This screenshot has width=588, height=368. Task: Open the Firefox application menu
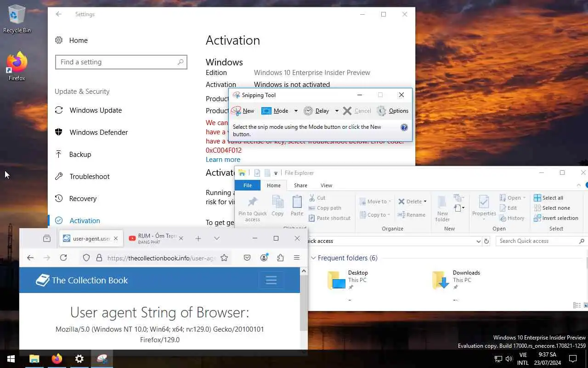(297, 258)
